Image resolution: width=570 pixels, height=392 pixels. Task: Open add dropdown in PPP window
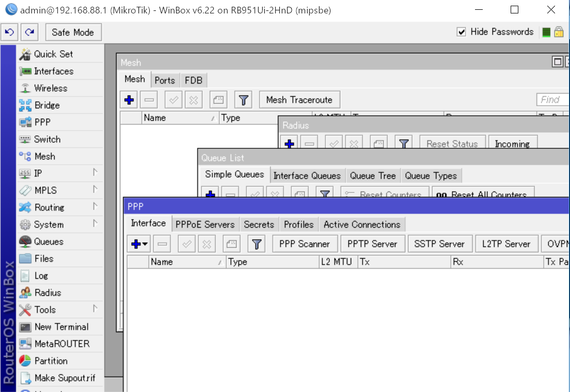click(x=139, y=244)
